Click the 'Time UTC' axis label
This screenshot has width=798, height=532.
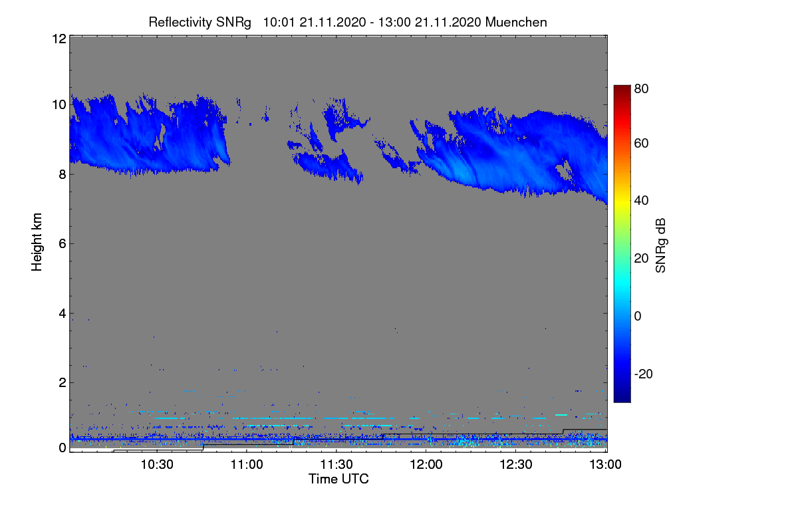[338, 479]
